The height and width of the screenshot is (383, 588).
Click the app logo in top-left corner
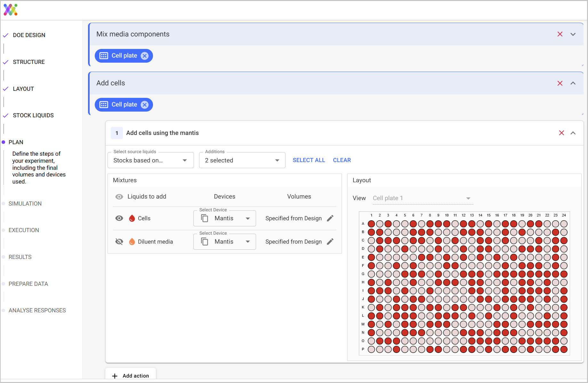pos(11,10)
